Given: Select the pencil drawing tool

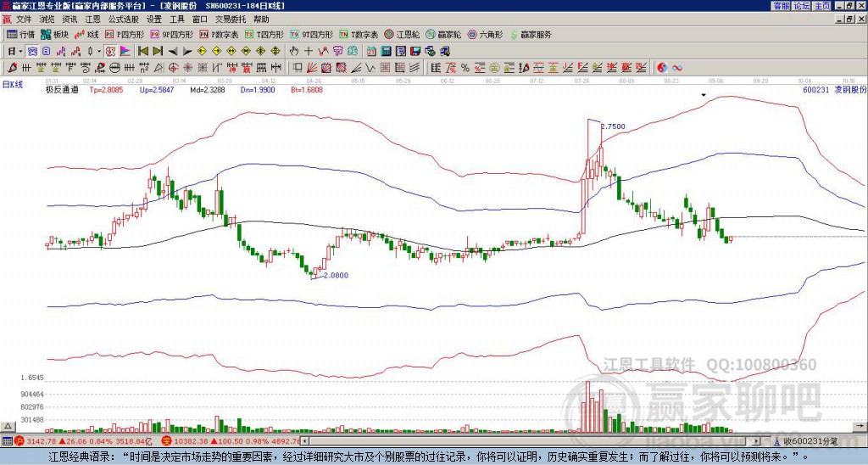Looking at the screenshot, I should 12,68.
